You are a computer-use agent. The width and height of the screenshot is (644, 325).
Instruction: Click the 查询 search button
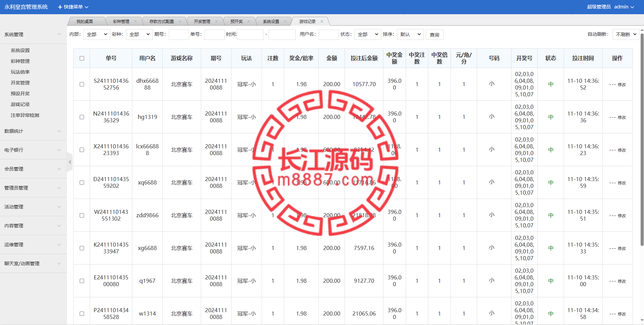pos(434,35)
